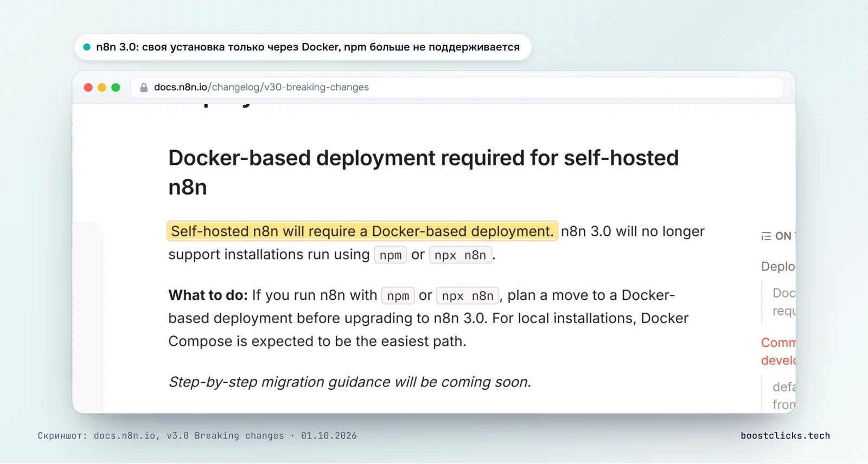Open the table of contents list icon
The height and width of the screenshot is (464, 868).
point(766,236)
